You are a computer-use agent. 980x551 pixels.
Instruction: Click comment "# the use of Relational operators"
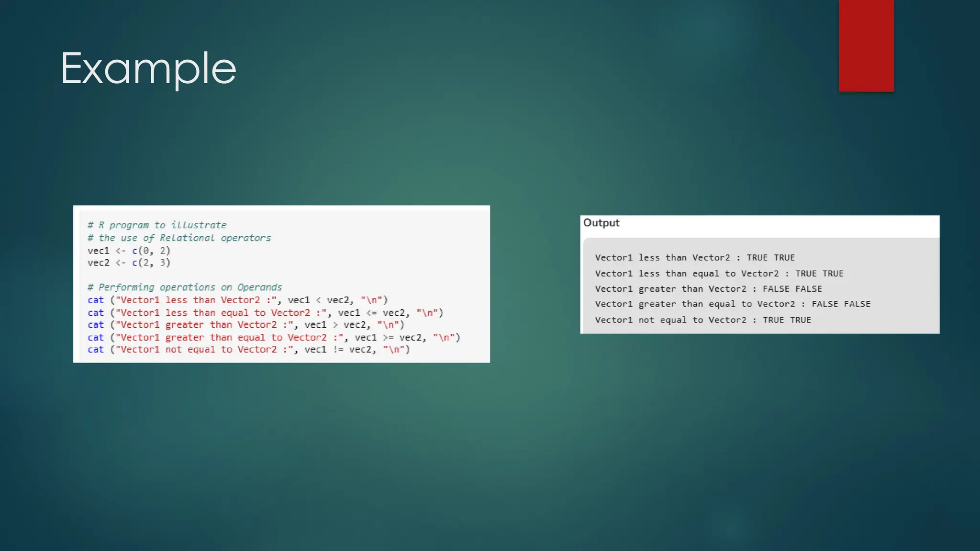(x=179, y=238)
